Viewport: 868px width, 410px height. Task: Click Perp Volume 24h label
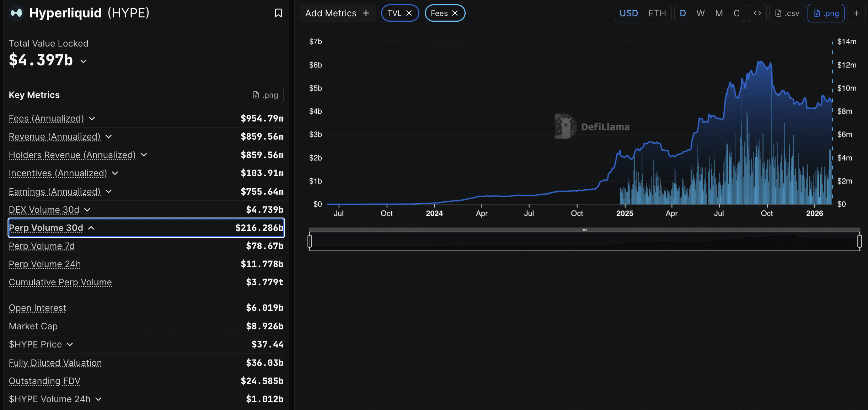click(45, 264)
